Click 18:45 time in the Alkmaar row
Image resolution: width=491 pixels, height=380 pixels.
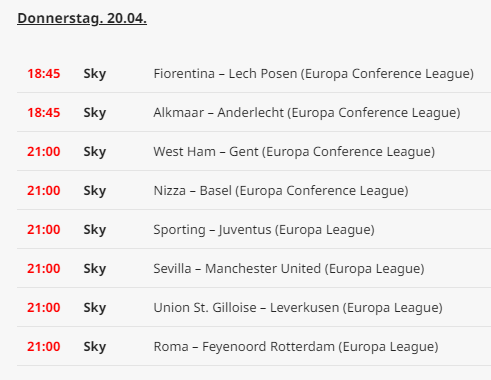44,113
